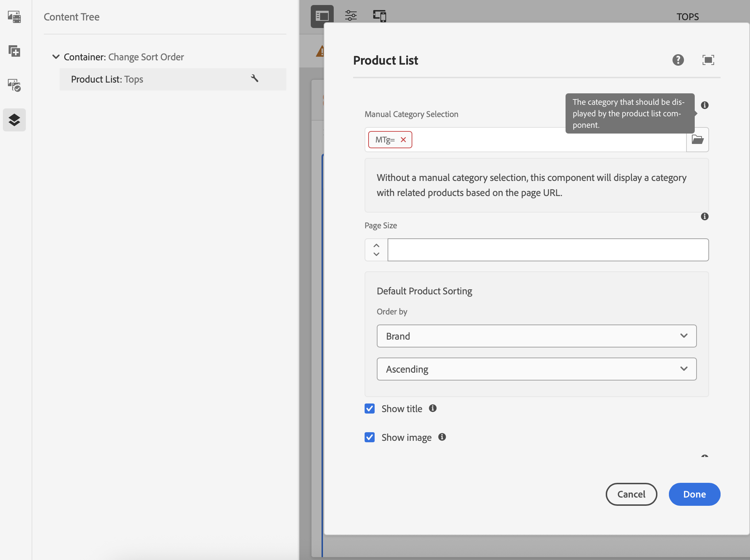Open the Brand order-by dropdown
750x560 pixels.
(x=536, y=336)
